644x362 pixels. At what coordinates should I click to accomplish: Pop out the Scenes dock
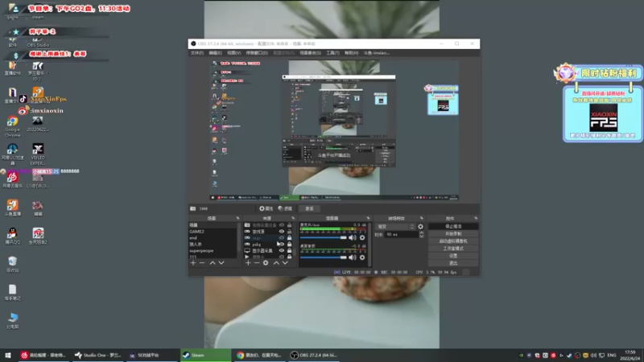click(237, 218)
